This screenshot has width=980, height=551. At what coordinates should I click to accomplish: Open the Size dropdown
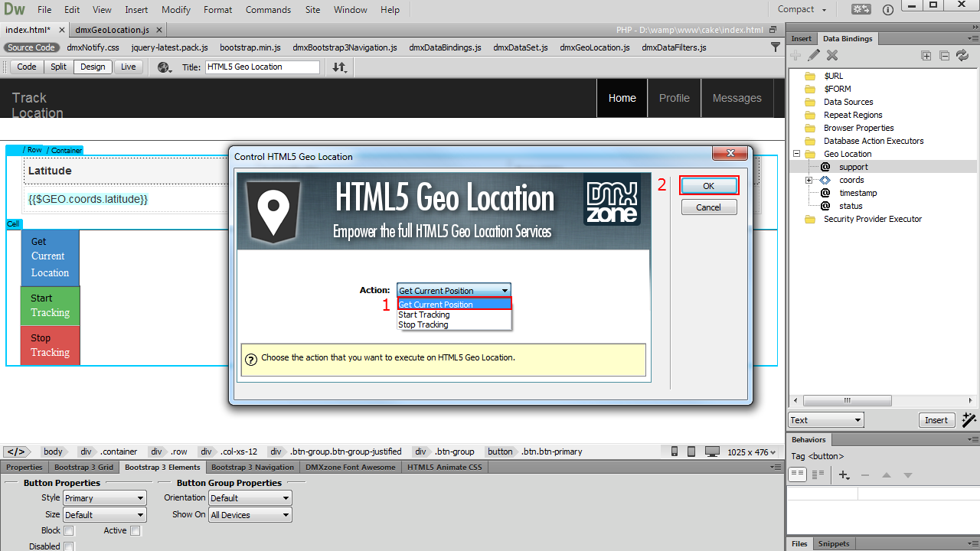point(104,515)
